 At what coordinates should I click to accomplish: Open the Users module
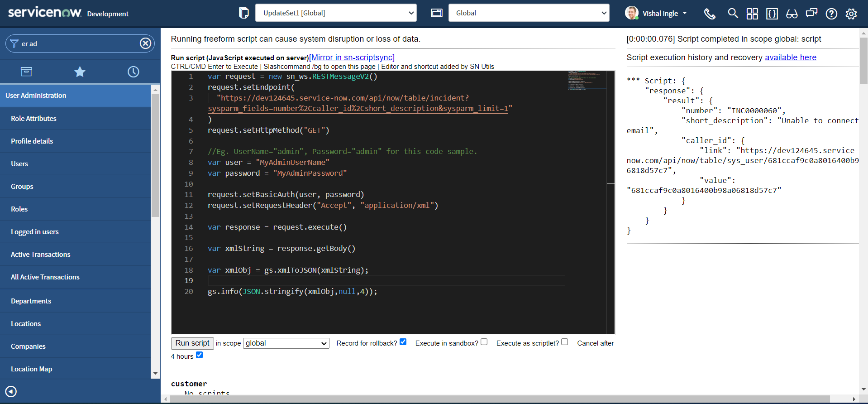click(75, 164)
